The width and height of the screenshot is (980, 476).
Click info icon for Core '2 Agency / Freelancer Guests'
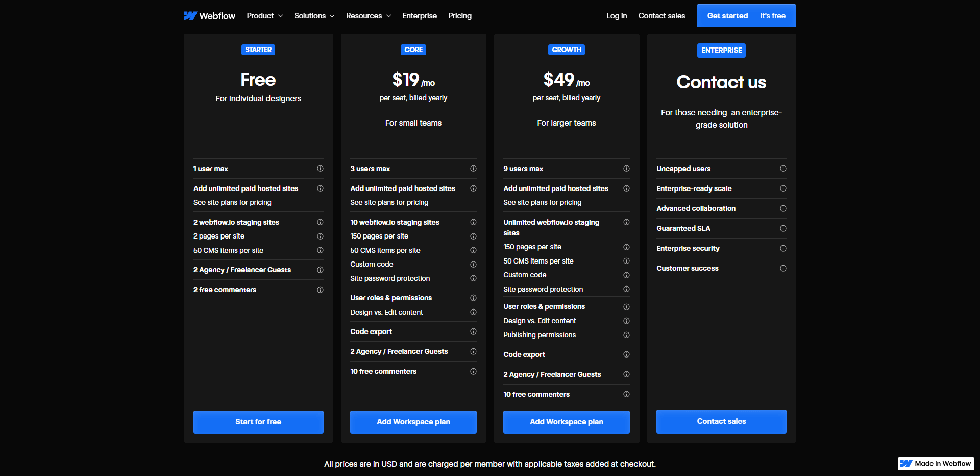pyautogui.click(x=473, y=351)
